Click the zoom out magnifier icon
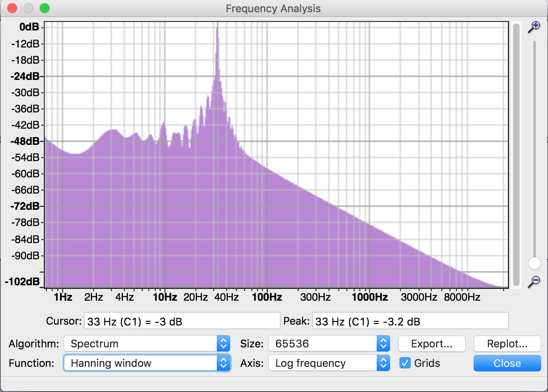 (x=534, y=282)
